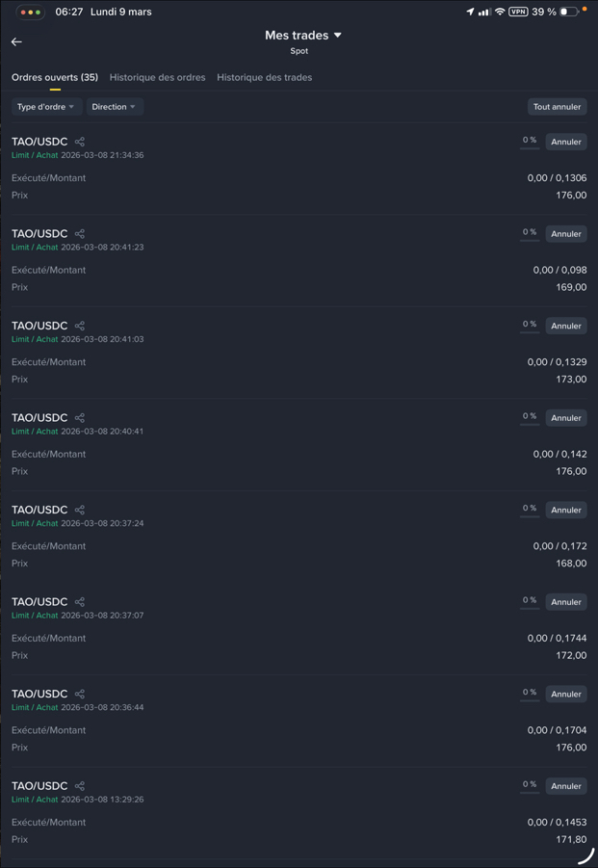Screen dimensions: 598x868
Task: Share the TAO/USDC order from 20:41:03
Action: coord(80,326)
